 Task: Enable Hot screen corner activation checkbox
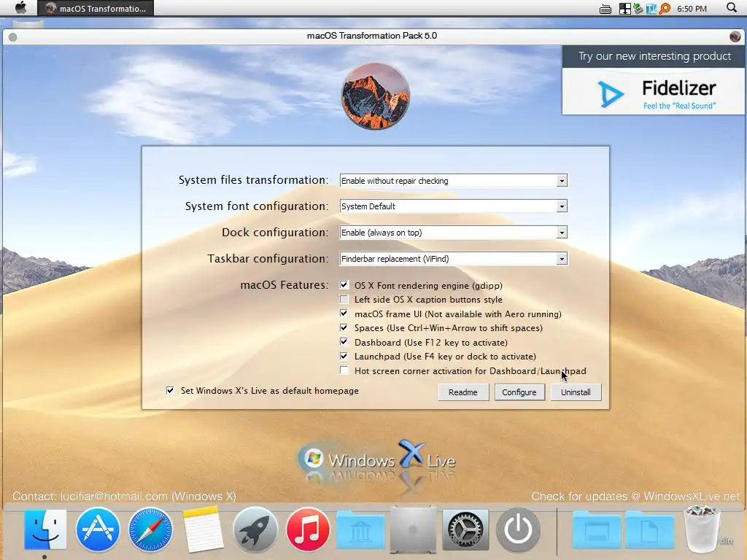pyautogui.click(x=344, y=370)
